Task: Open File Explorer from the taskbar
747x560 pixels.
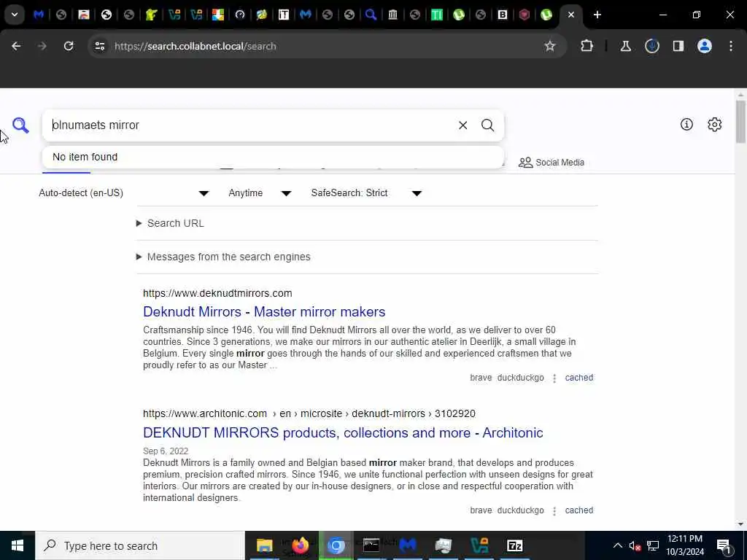Action: point(264,545)
